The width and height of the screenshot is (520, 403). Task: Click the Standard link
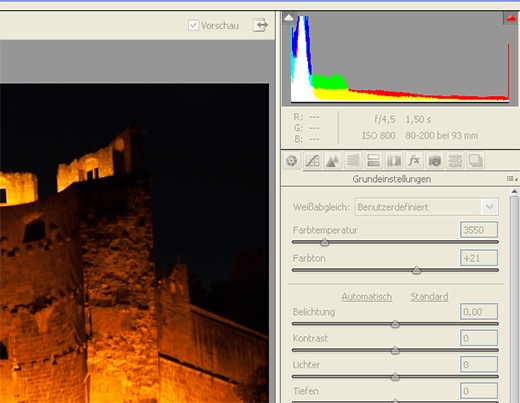[x=429, y=297]
